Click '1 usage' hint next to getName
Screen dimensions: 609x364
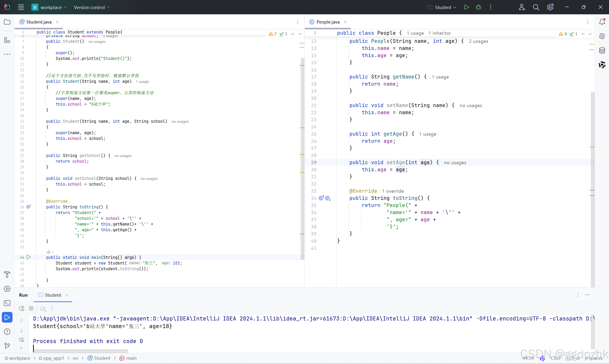(x=440, y=77)
